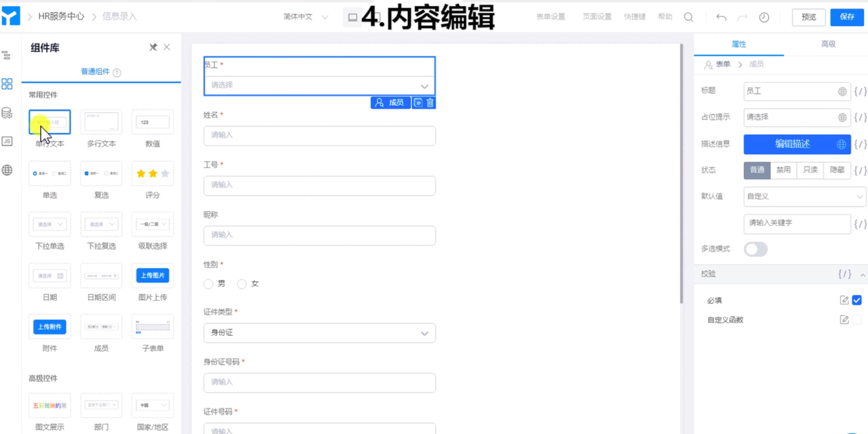Select the 下拉单选 component icon
Screen dimensions: 868x434
point(50,224)
